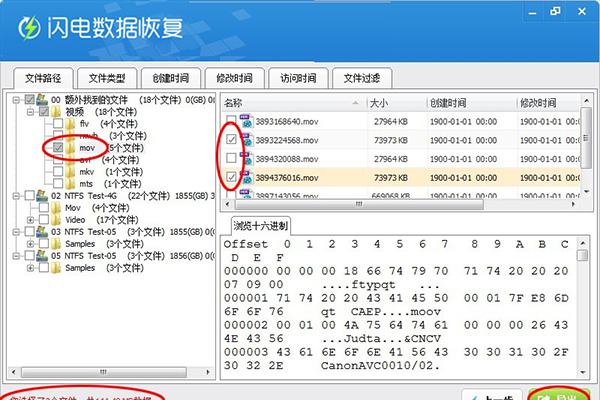Click the mov folder icon
The image size is (600, 400).
(70, 148)
